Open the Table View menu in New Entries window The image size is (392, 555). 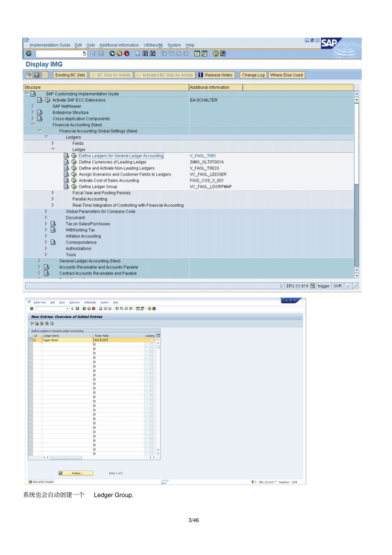(40, 302)
